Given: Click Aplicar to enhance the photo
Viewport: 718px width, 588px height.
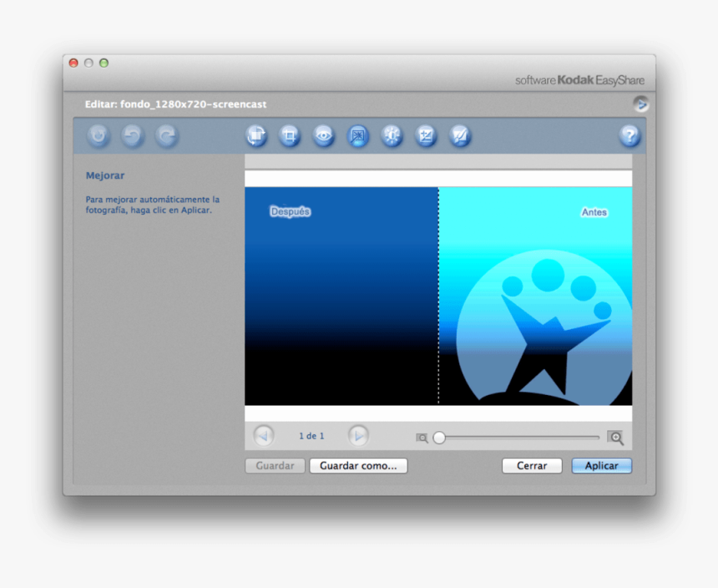Looking at the screenshot, I should point(602,466).
